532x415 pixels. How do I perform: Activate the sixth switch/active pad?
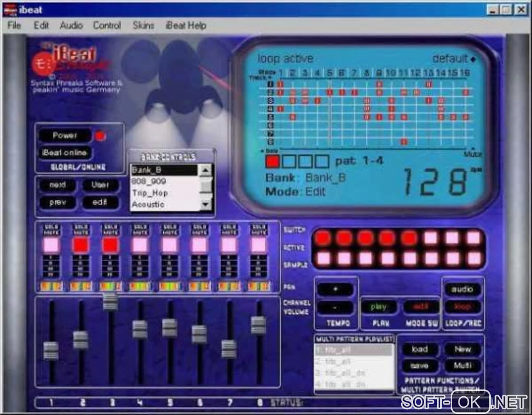coord(431,238)
